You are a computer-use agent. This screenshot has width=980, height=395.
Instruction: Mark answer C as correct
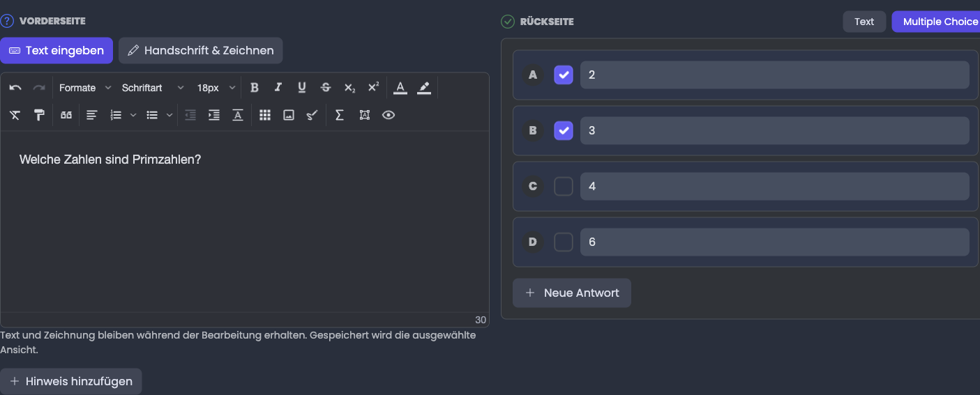click(564, 186)
